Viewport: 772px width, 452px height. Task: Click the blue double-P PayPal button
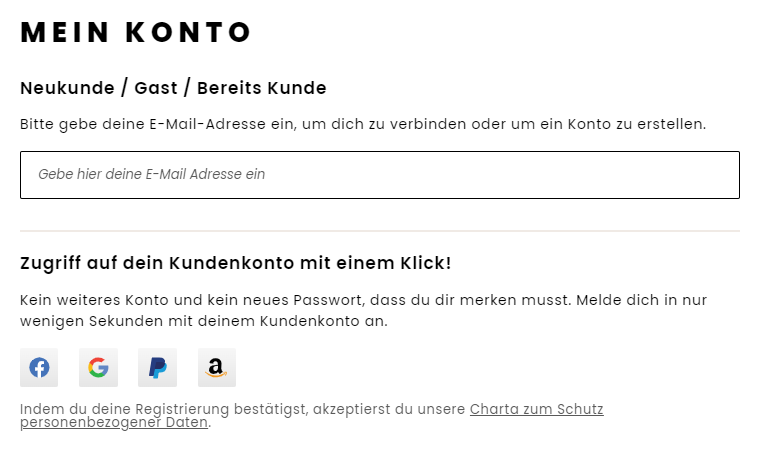click(158, 367)
